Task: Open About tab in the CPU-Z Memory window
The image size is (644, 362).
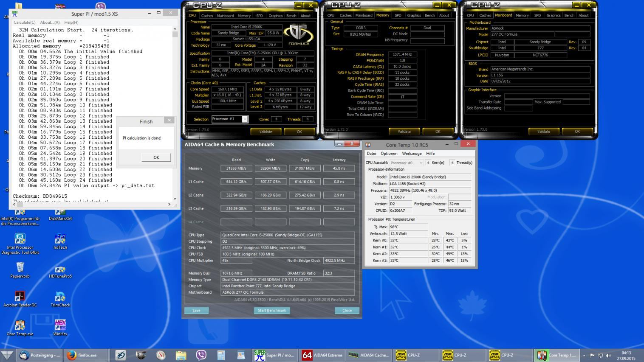Action: pos(444,15)
